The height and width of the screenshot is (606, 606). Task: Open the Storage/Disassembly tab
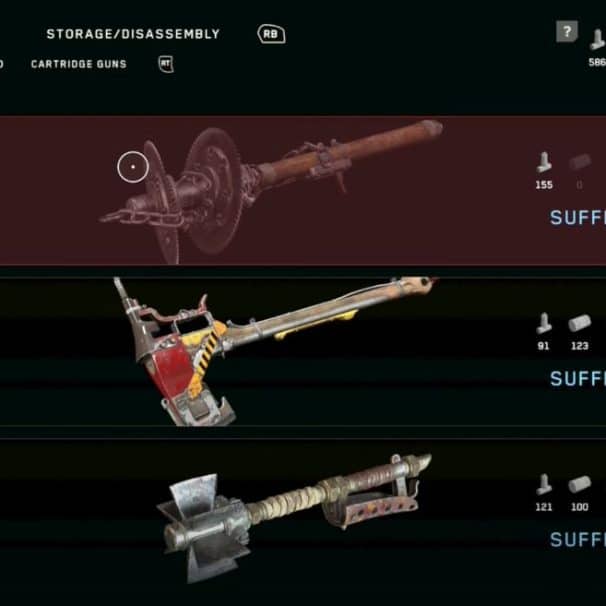pos(133,34)
